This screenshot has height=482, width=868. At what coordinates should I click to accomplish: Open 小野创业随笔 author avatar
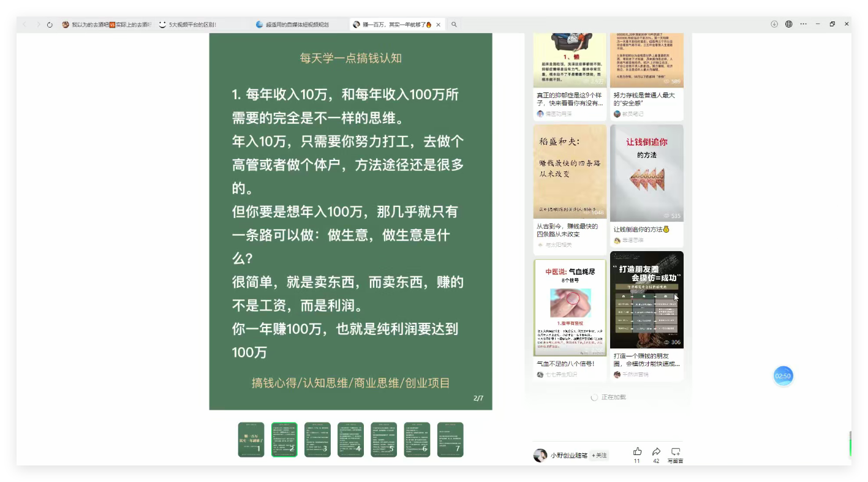point(540,455)
